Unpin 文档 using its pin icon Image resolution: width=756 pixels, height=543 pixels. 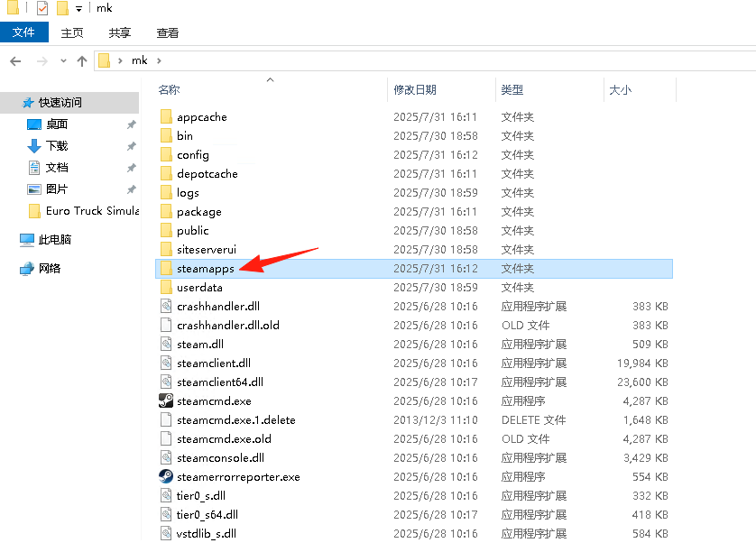[131, 168]
